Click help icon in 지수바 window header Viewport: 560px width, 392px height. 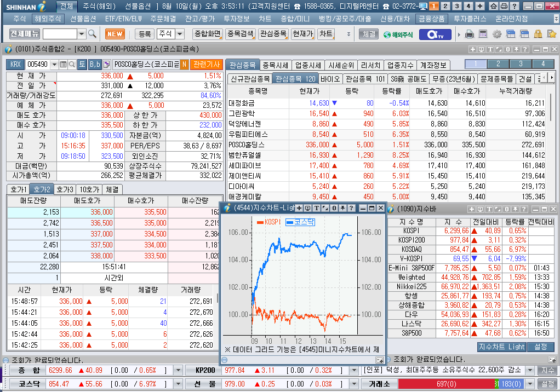(x=524, y=209)
